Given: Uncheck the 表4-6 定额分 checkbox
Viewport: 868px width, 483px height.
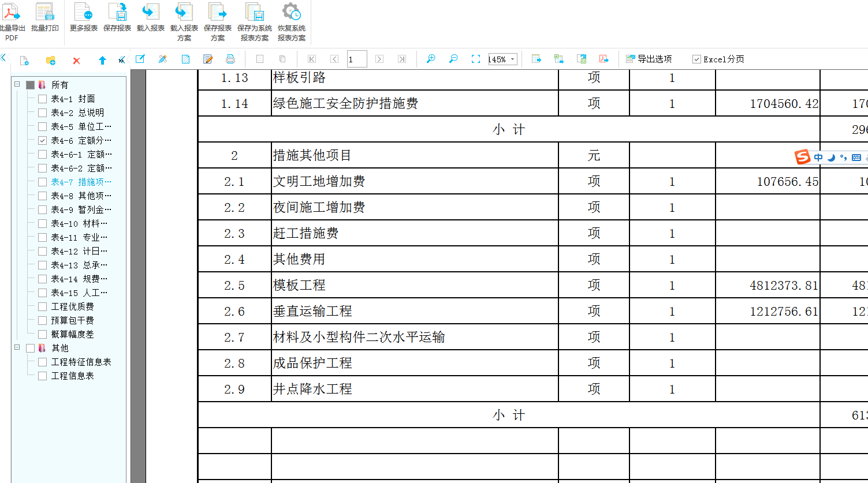Looking at the screenshot, I should click(x=42, y=140).
